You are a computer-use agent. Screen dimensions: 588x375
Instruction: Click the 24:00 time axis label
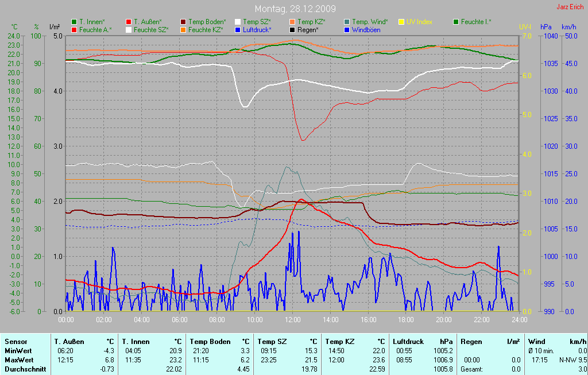pyautogui.click(x=519, y=319)
